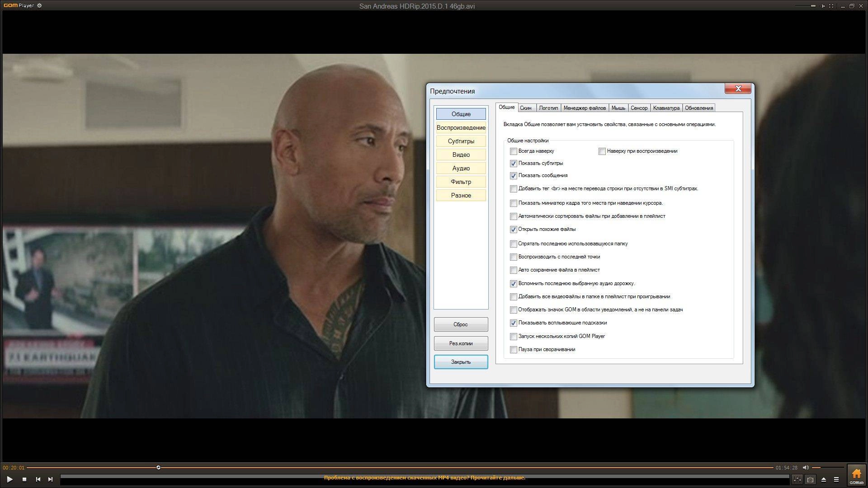Open the Менеджер файлов tab

tap(585, 108)
